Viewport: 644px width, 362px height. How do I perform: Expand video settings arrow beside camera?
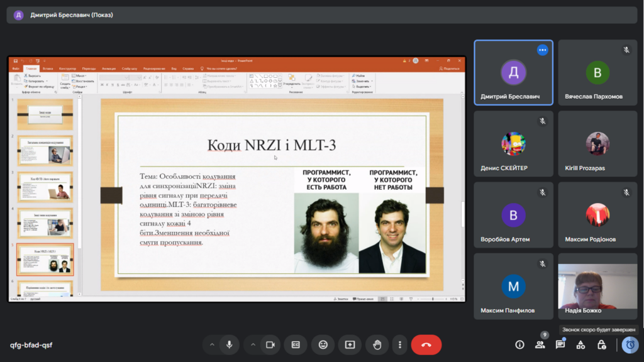click(x=253, y=344)
